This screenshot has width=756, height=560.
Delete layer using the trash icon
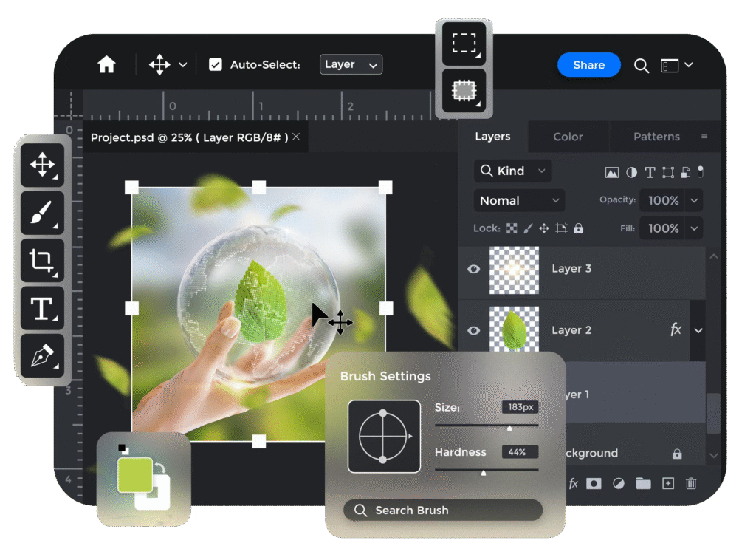pyautogui.click(x=691, y=483)
